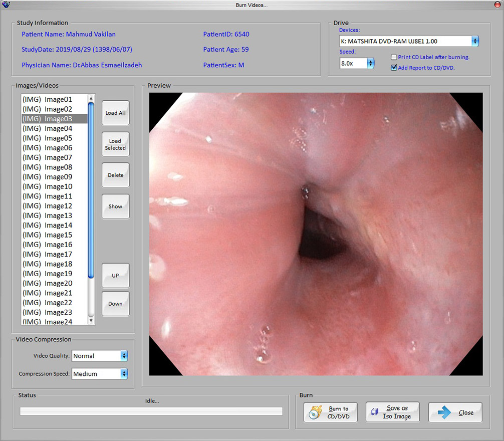This screenshot has width=504, height=441.
Task: Click the PatientSex: M text
Action: [224, 65]
